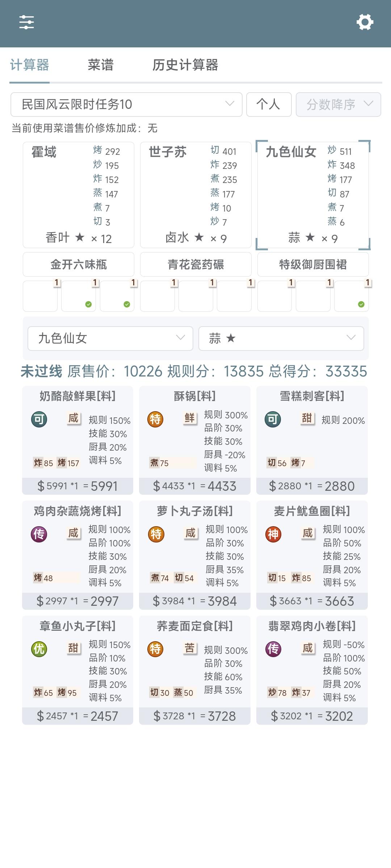This screenshot has width=391, height=868.
Task: Expand the 民国风云限时任务10 dropdown
Action: coord(126,105)
